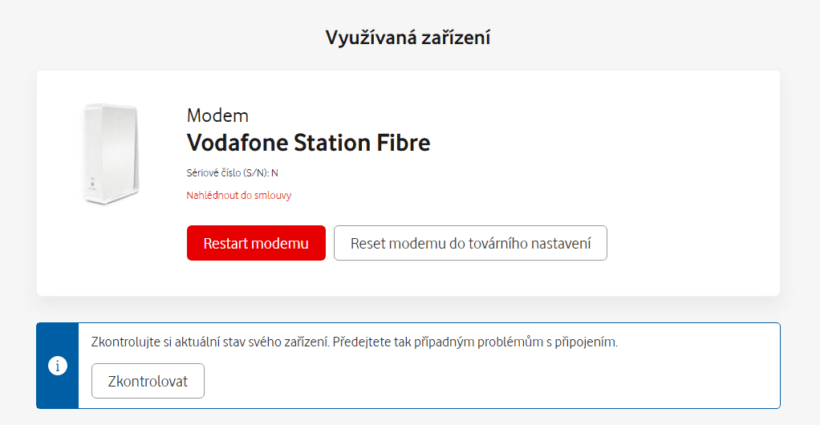820x425 pixels.
Task: Click Reset modemu do továrního nastavení
Action: click(x=470, y=243)
